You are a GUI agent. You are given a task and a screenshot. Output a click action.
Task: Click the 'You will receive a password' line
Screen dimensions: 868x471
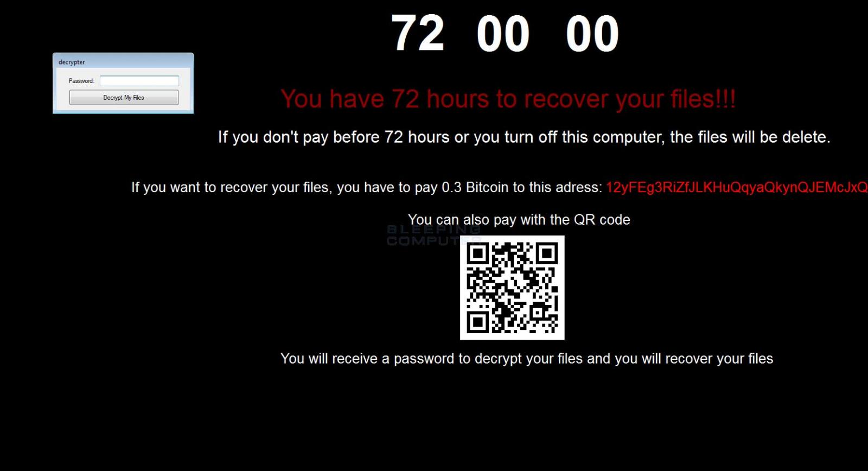coord(527,359)
